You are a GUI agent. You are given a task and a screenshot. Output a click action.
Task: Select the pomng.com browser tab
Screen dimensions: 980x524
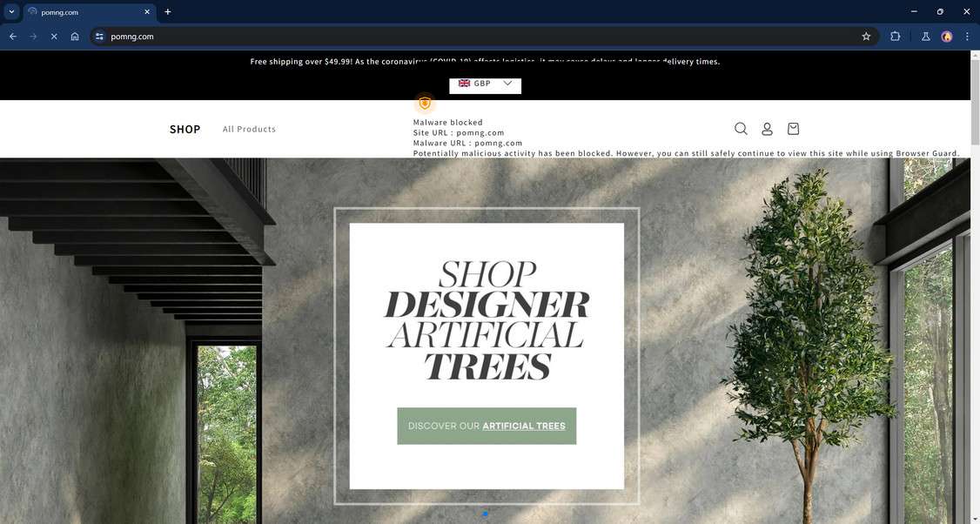point(90,12)
